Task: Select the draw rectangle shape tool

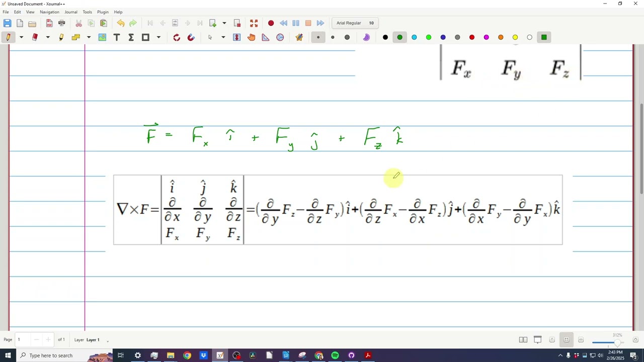Action: (x=145, y=37)
